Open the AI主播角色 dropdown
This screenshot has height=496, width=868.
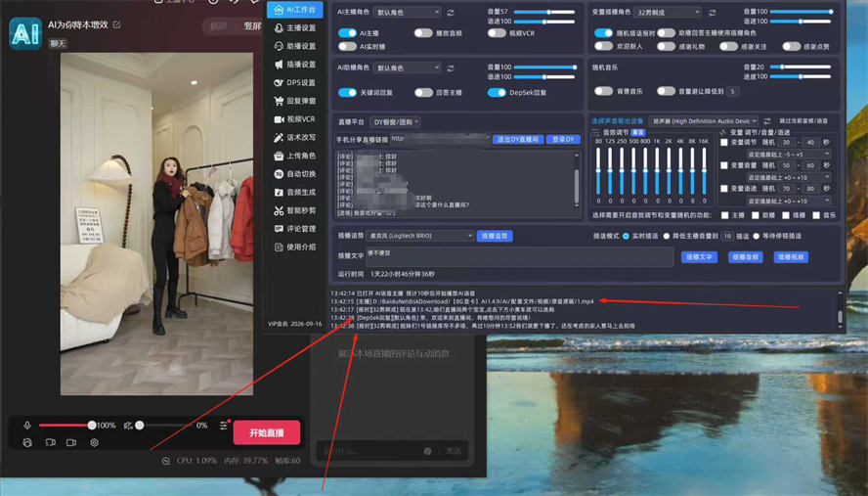[407, 12]
